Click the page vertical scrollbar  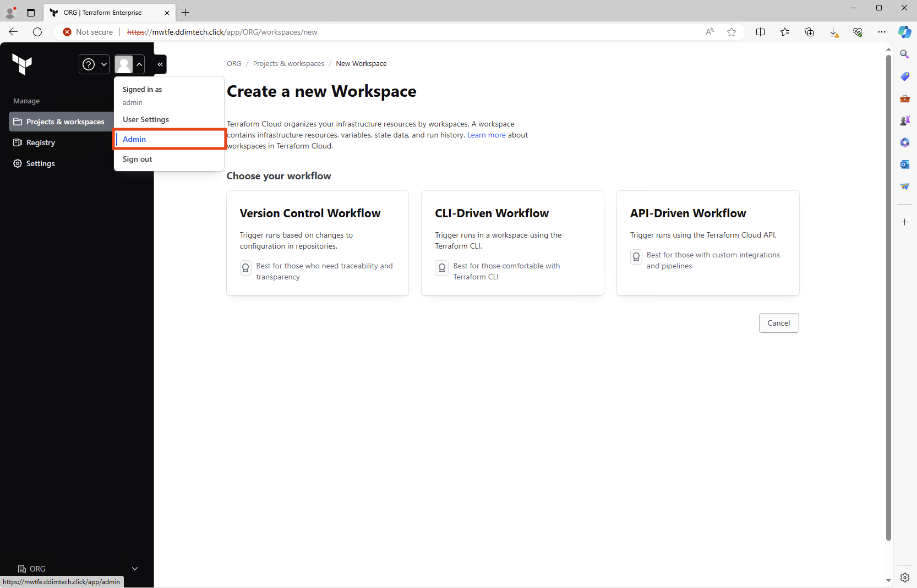click(x=888, y=297)
